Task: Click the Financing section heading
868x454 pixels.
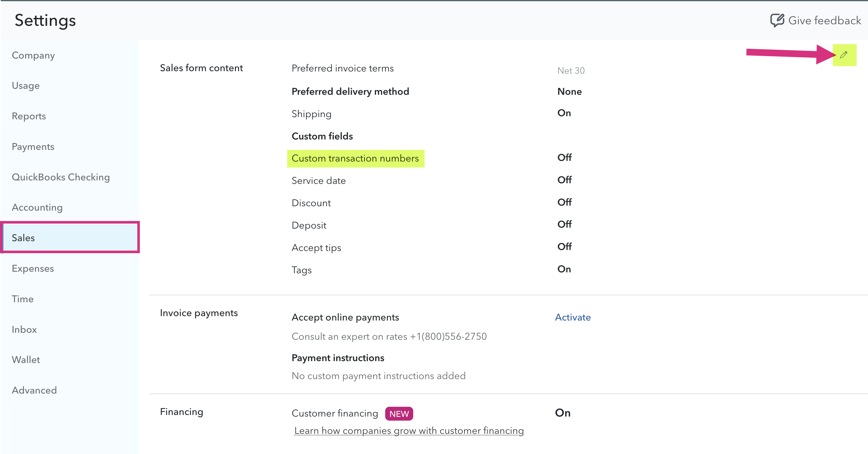Action: point(181,412)
